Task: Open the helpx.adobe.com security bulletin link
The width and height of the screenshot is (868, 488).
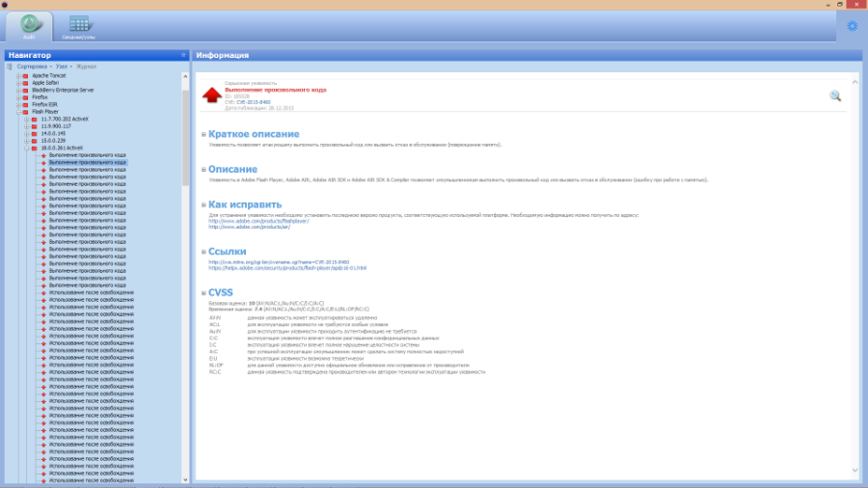Action: pyautogui.click(x=287, y=268)
